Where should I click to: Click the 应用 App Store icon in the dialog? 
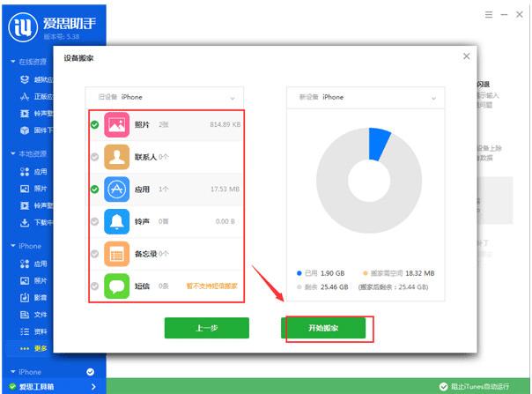[116, 190]
